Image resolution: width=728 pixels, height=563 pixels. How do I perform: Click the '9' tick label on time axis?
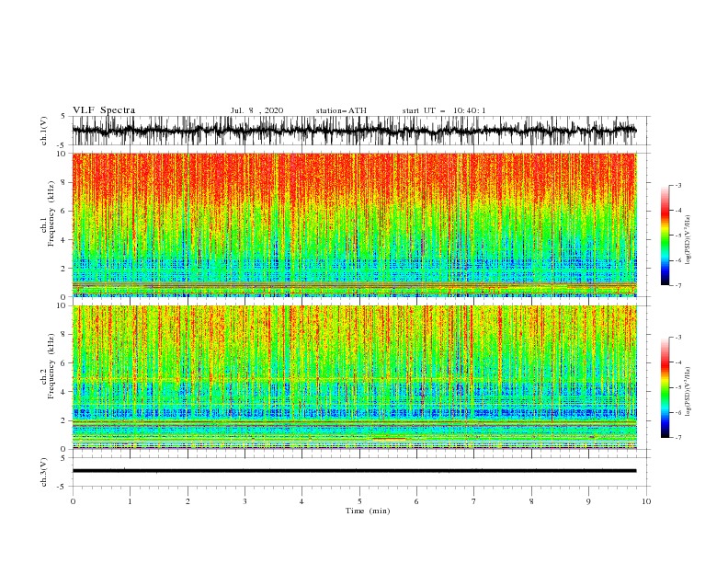click(588, 501)
